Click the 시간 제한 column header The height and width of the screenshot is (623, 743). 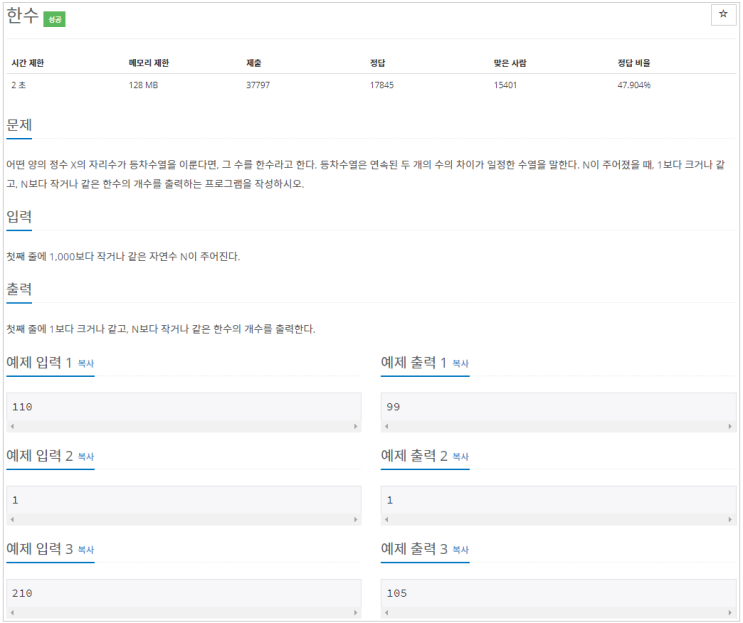(x=28, y=63)
